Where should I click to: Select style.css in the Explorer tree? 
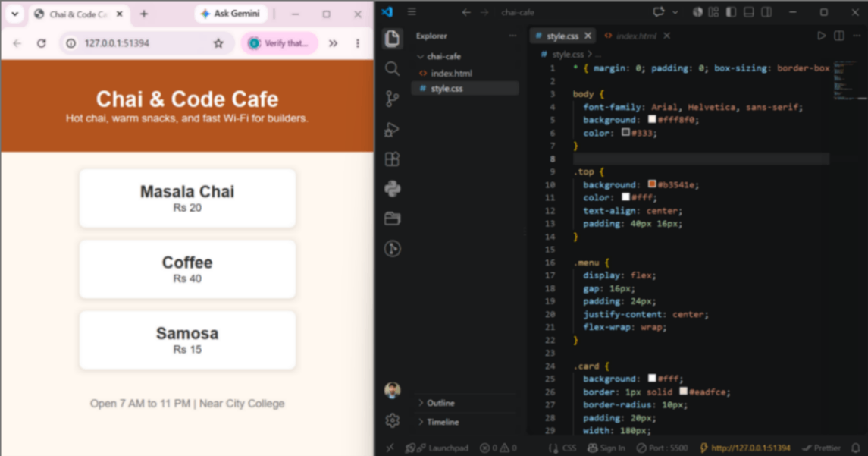point(465,89)
